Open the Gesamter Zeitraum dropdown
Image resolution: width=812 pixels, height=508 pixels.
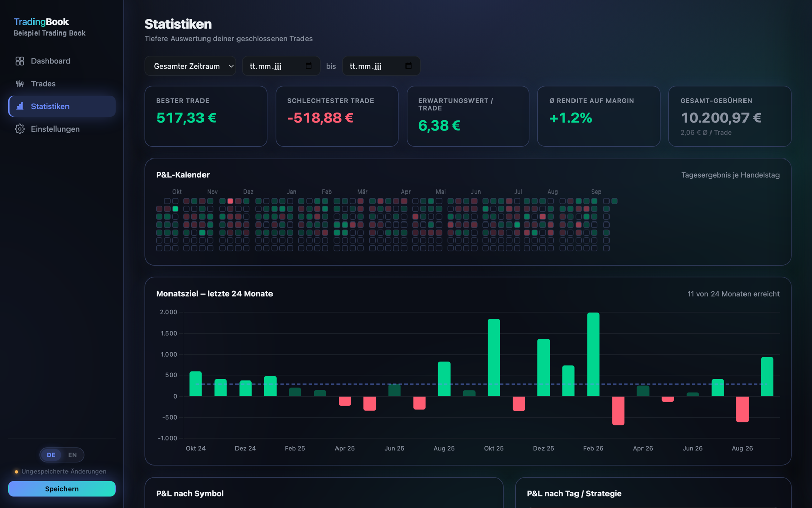190,66
